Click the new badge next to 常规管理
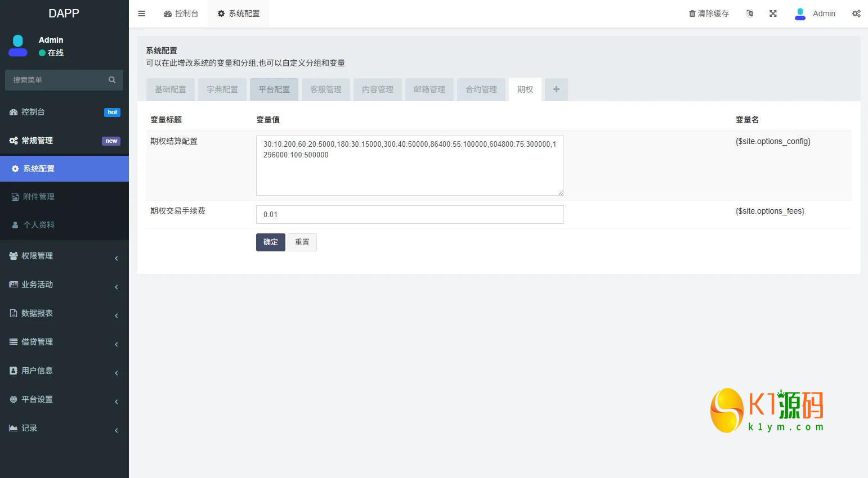The height and width of the screenshot is (478, 868). [111, 141]
